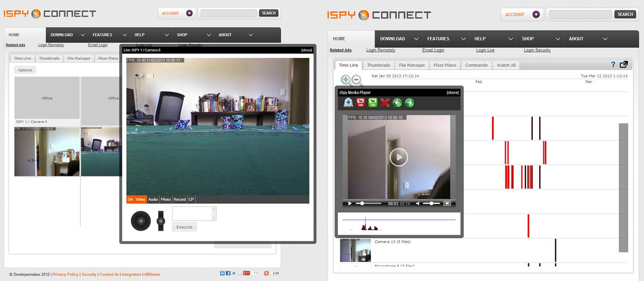Expand the ACCOUNT menu on the right page
This screenshot has width=644, height=281.
522,15
